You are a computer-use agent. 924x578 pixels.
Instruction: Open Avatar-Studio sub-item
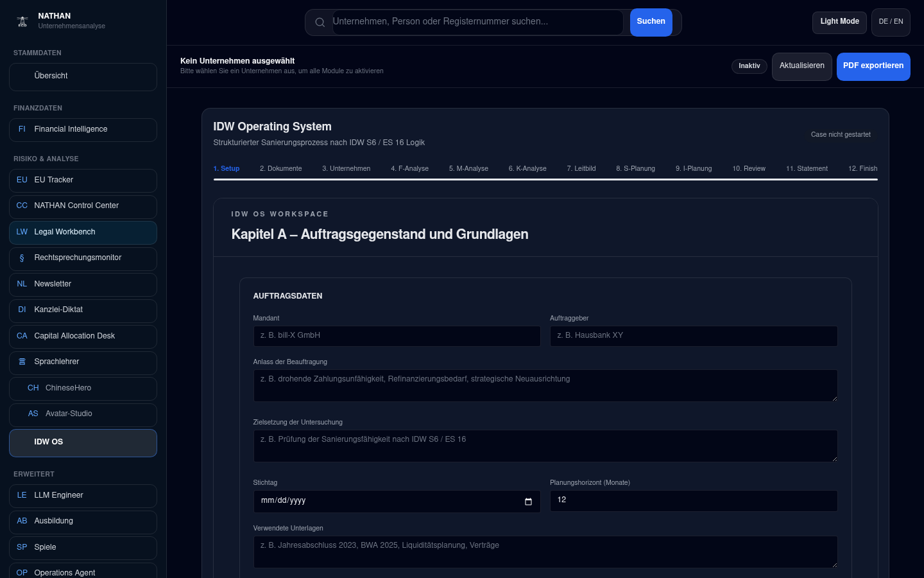pos(83,415)
